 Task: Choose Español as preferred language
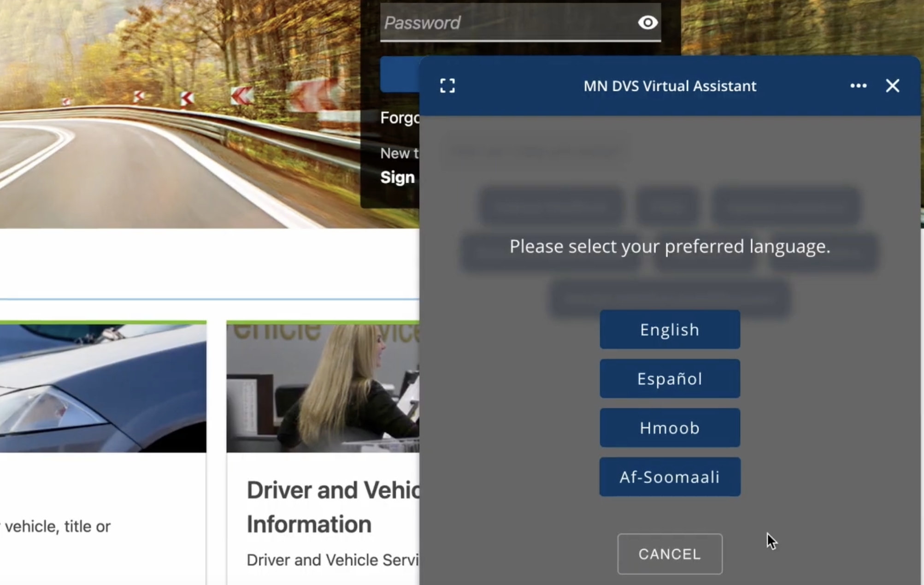click(x=670, y=378)
